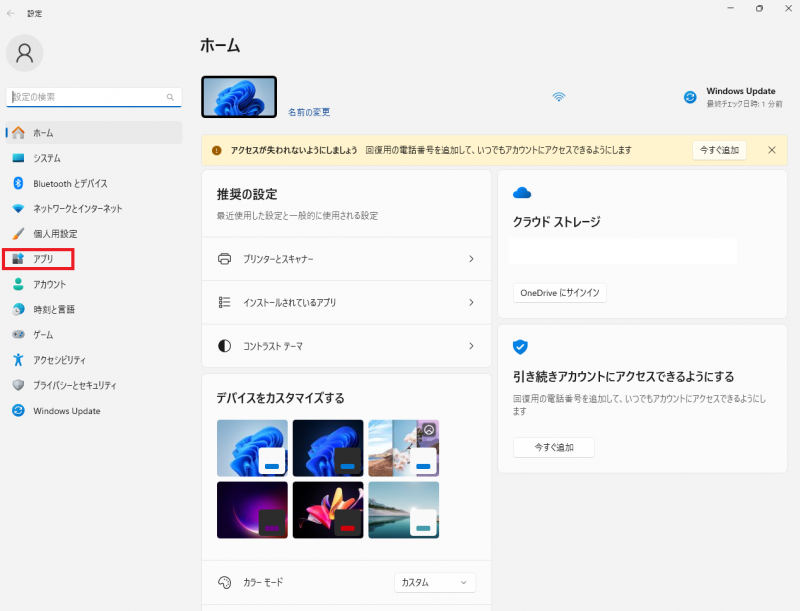This screenshot has height=611, width=800.
Task: Click the Windows Update sync icon at top right
Action: tap(689, 97)
